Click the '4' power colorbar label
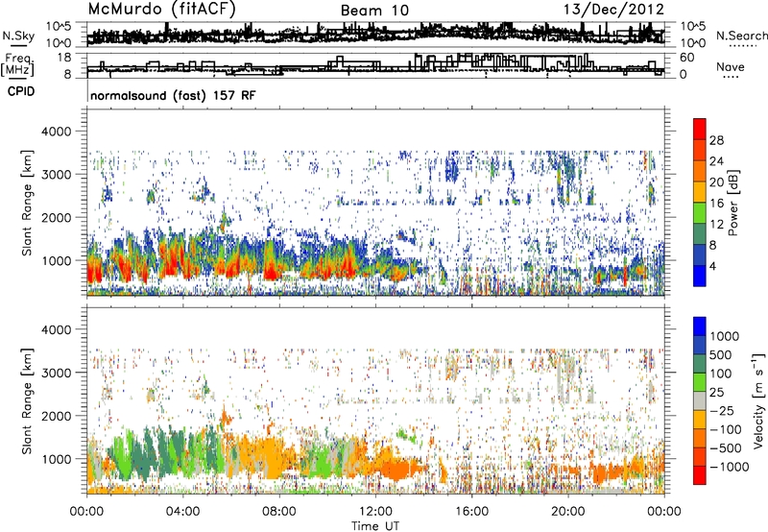 (713, 267)
